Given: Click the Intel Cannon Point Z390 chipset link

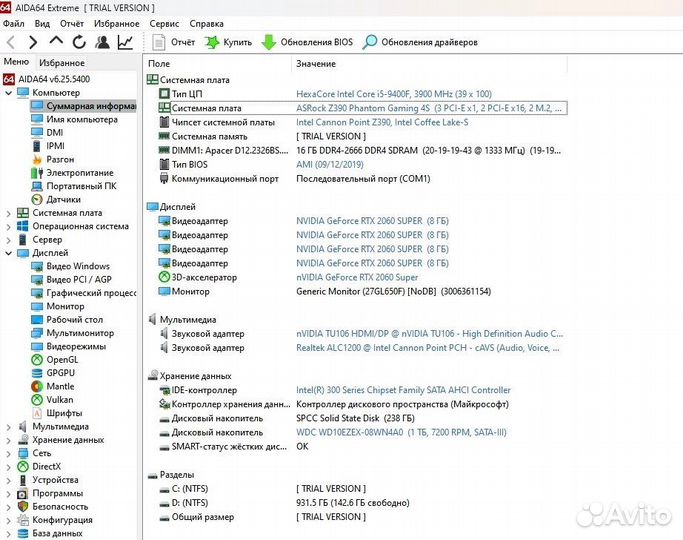Looking at the screenshot, I should [382, 122].
